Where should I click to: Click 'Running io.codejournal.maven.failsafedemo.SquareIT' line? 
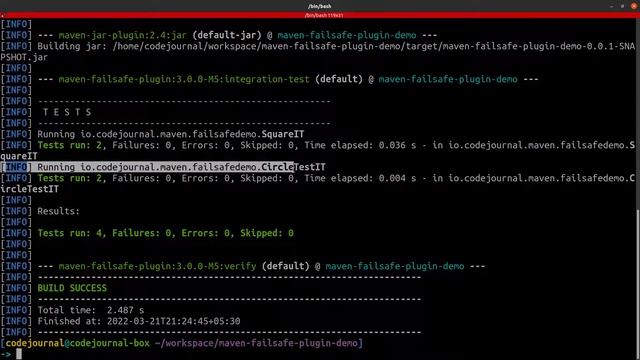pyautogui.click(x=171, y=134)
